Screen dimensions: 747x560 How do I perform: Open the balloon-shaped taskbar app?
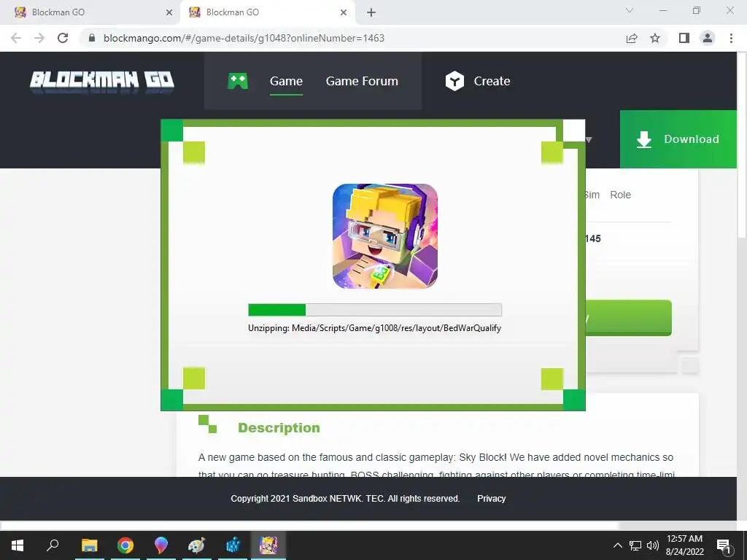161,545
